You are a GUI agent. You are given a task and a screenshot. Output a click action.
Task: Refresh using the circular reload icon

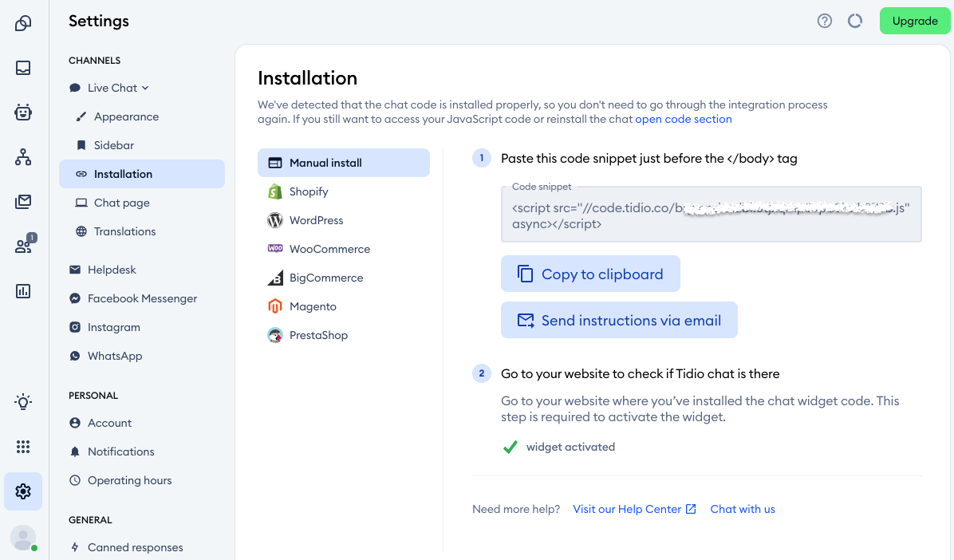pos(855,21)
